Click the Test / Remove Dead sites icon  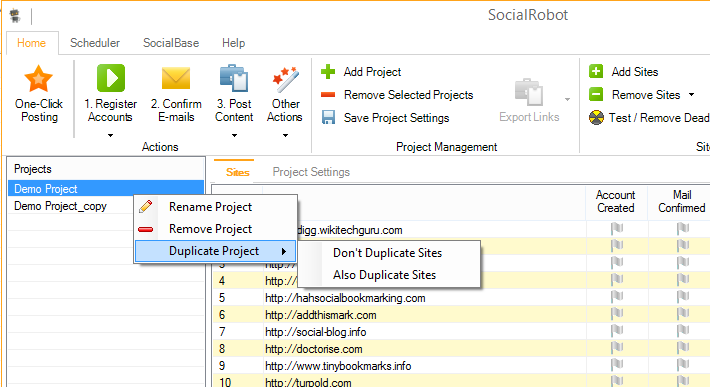[596, 118]
